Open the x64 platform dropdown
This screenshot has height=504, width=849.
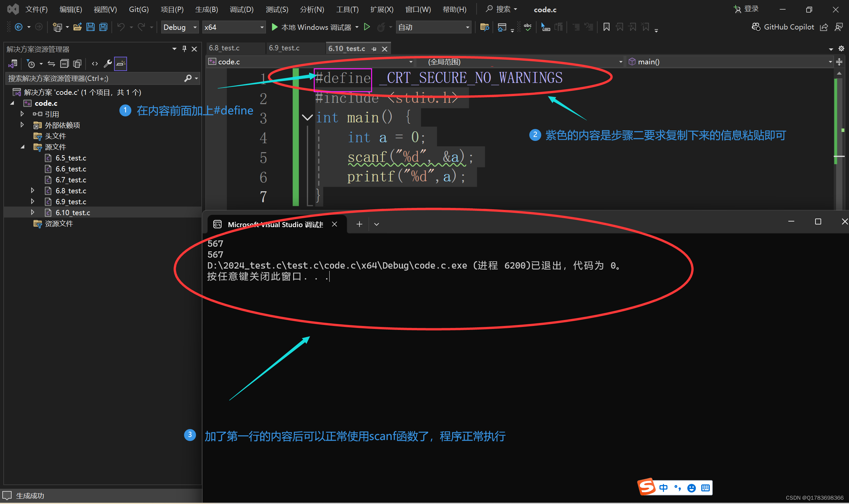click(234, 27)
